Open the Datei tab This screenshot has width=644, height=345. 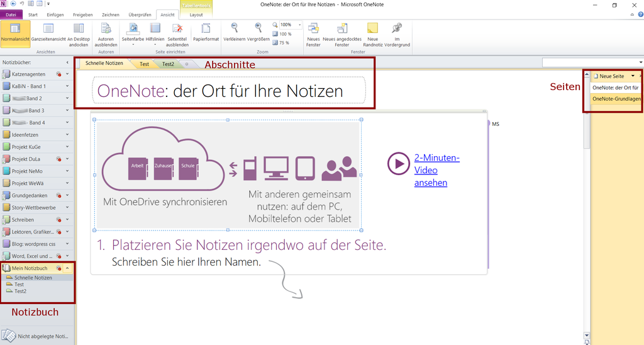tap(11, 15)
